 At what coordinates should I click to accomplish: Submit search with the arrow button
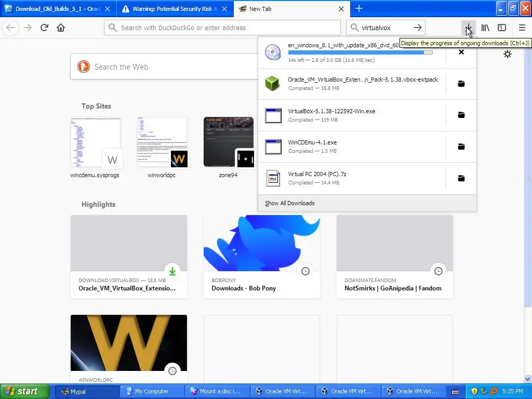(418, 28)
